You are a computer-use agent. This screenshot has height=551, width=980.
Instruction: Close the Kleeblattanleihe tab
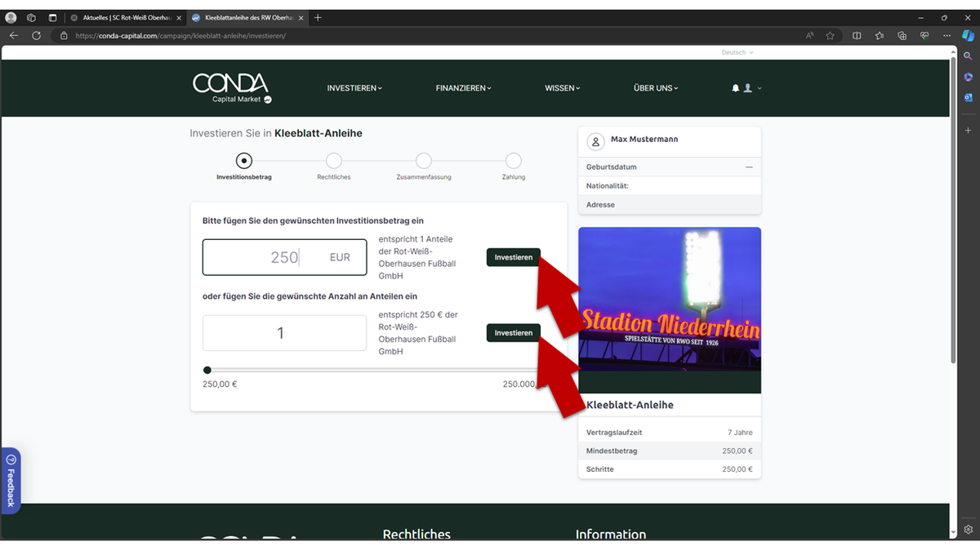[301, 17]
